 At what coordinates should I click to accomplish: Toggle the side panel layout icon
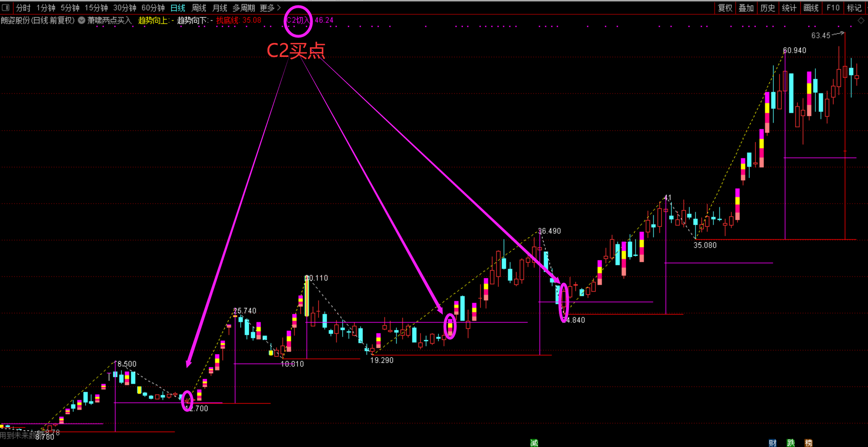[6, 7]
